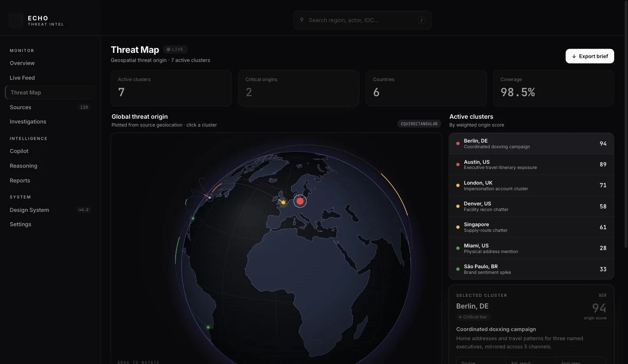
Task: Open Settings in sidebar
Action: 50,224
